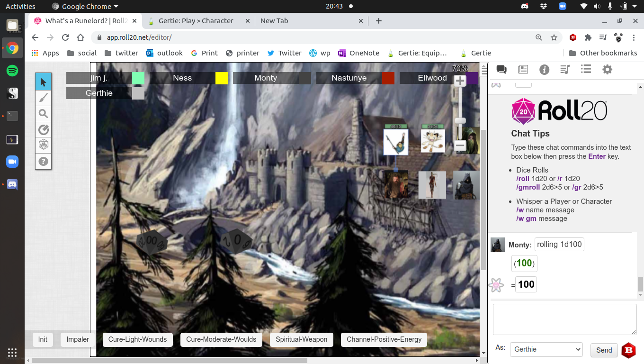Click the Send chat button
Image resolution: width=644 pixels, height=364 pixels.
tap(604, 350)
